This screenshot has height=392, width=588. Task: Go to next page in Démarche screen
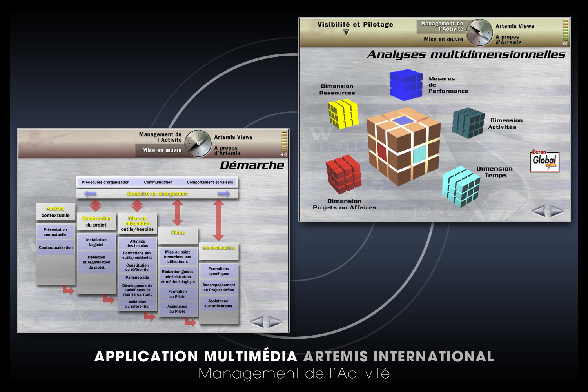(x=276, y=322)
